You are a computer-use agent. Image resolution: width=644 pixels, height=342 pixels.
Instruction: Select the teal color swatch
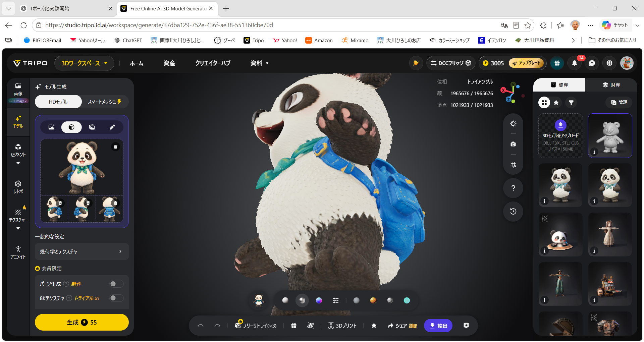tap(407, 300)
